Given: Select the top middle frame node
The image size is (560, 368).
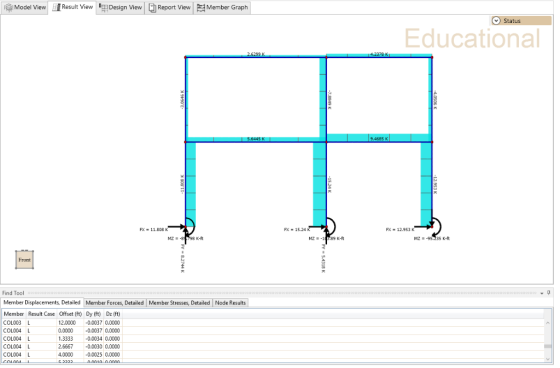Looking at the screenshot, I should (326, 57).
